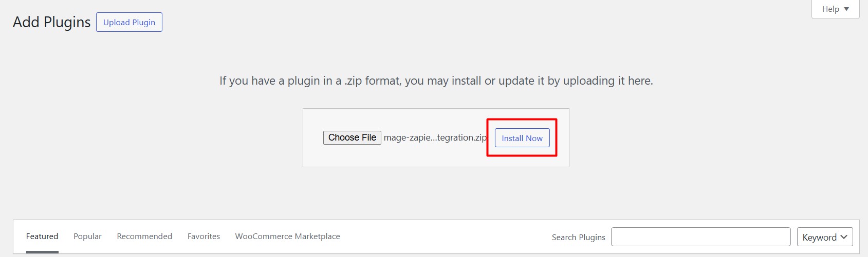Open the Popular plugins tab
Viewport: 868px width, 257px height.
point(87,236)
